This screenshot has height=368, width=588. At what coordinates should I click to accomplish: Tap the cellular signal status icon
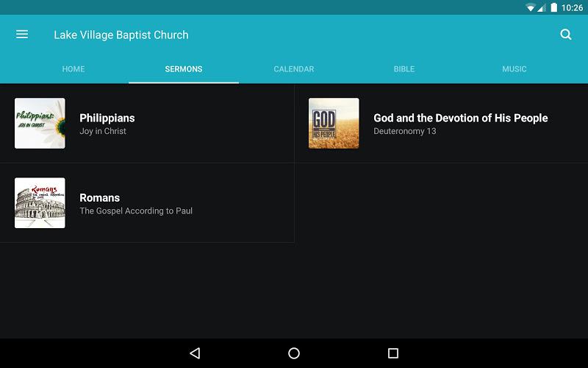(541, 7)
